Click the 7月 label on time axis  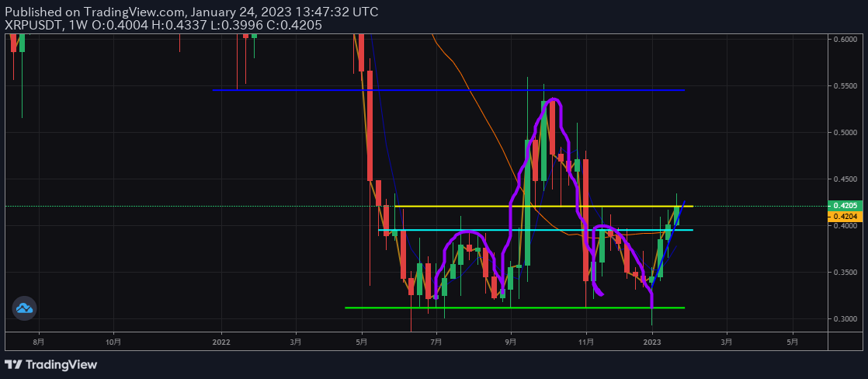tap(436, 342)
